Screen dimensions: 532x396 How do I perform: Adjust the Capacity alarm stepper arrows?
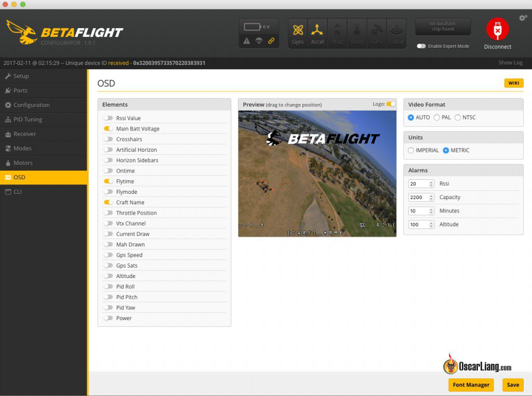point(431,197)
